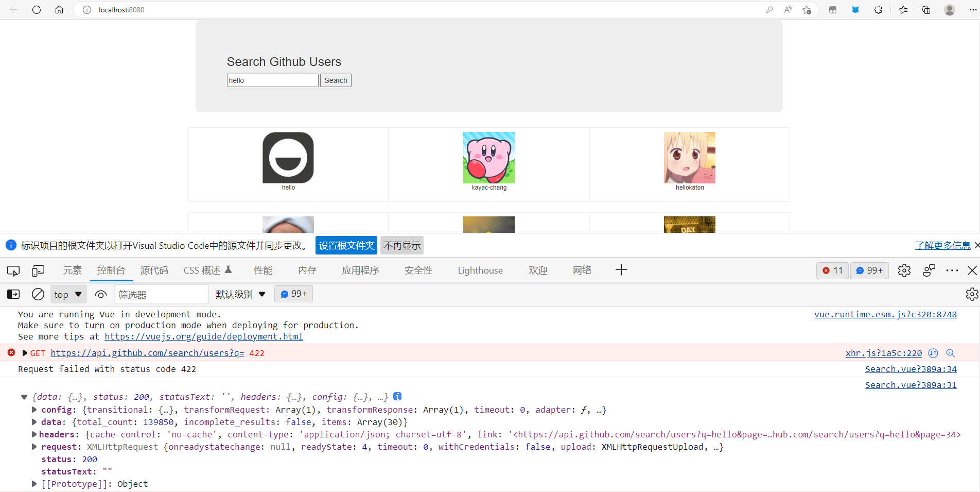Viewport: 980px width, 492px height.
Task: Toggle the console sidebar icon
Action: tap(13, 294)
